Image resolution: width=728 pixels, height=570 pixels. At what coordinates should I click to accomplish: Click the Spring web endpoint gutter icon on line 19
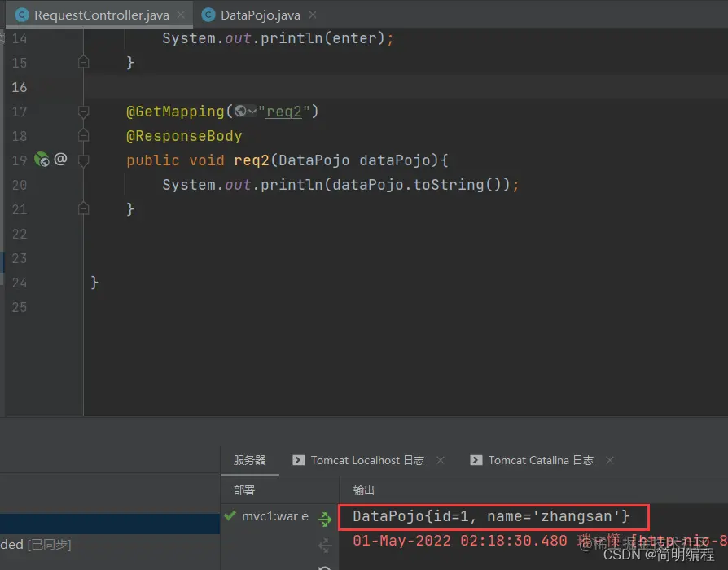pyautogui.click(x=42, y=160)
